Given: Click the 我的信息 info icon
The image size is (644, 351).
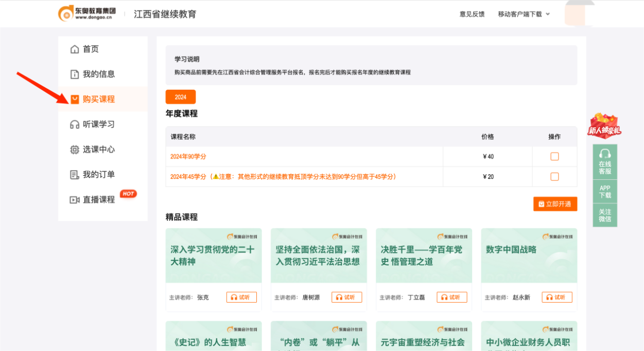Looking at the screenshot, I should point(75,74).
